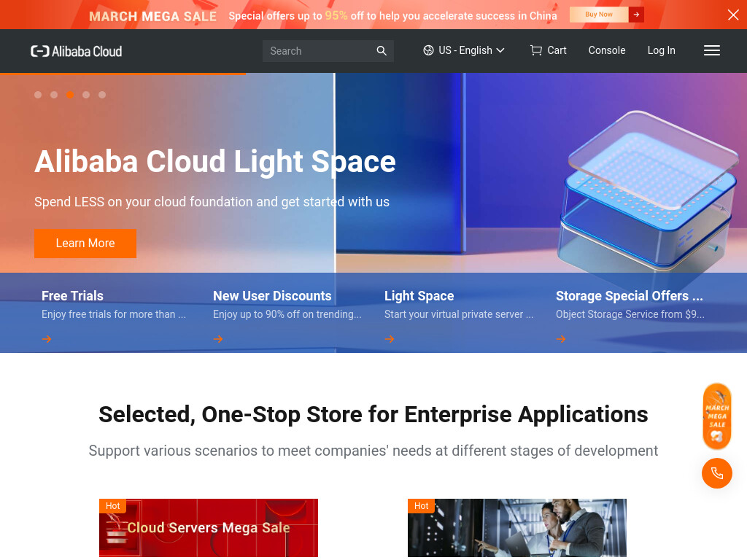Click the Learn More button
The width and height of the screenshot is (747, 560).
pos(85,244)
